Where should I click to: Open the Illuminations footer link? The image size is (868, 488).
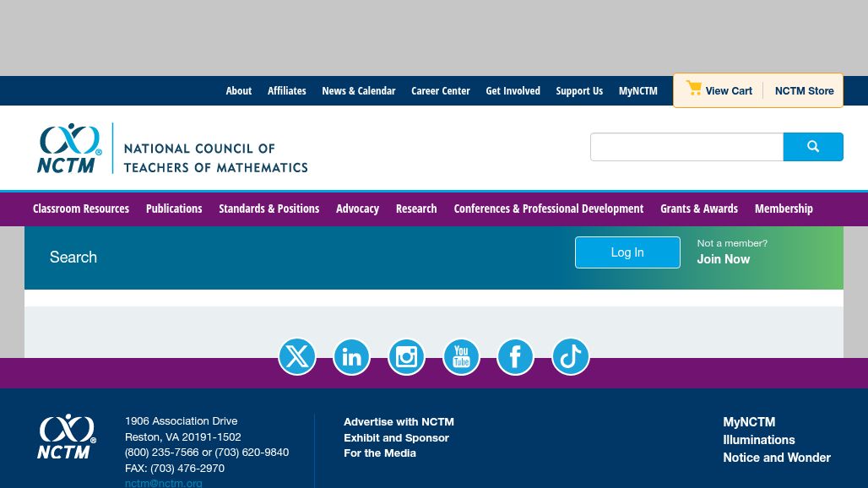758,440
